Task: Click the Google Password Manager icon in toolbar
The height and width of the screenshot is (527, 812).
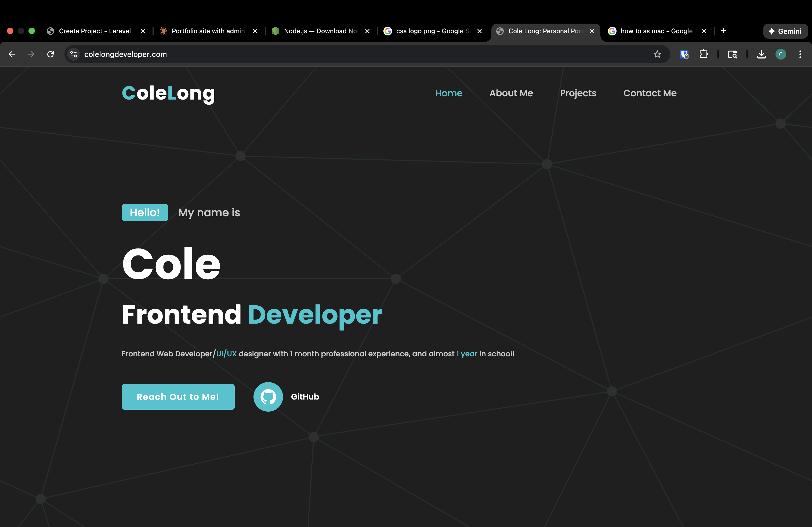Action: tap(684, 54)
